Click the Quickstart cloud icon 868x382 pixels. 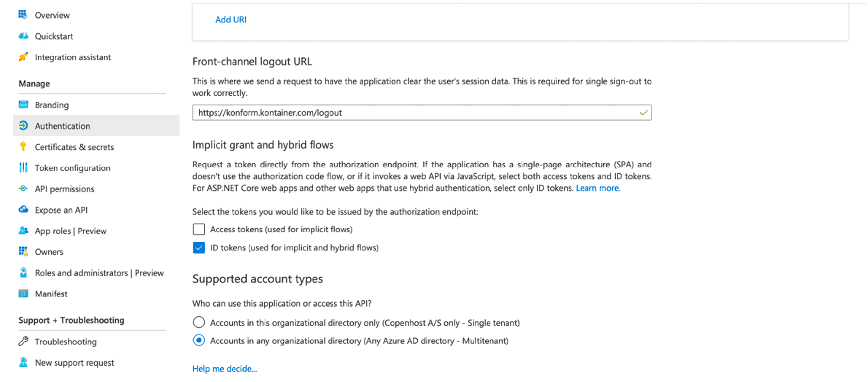[x=23, y=36]
